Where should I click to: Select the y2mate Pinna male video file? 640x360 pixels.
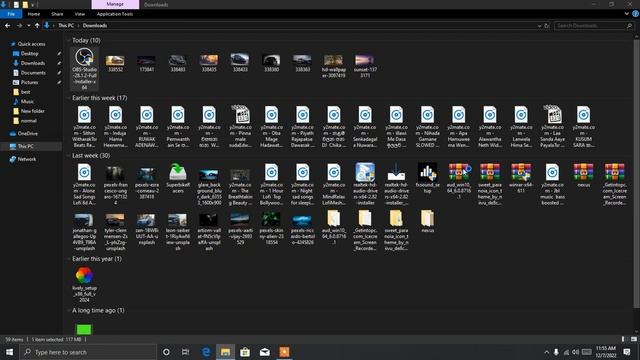coord(240,127)
